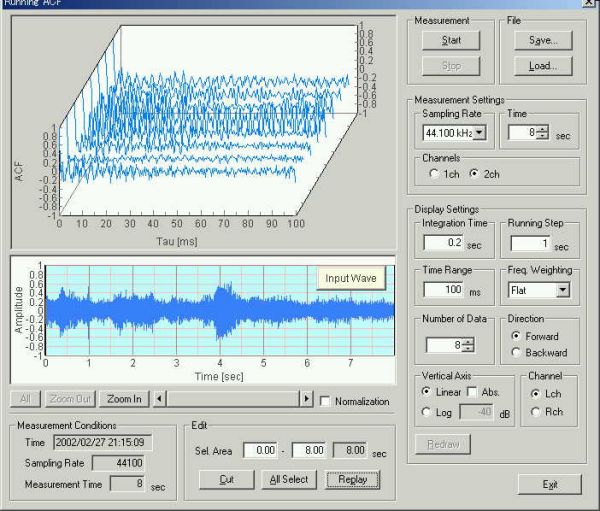Select the Lch channel
Screen dimensions: 600x511
[x=536, y=393]
